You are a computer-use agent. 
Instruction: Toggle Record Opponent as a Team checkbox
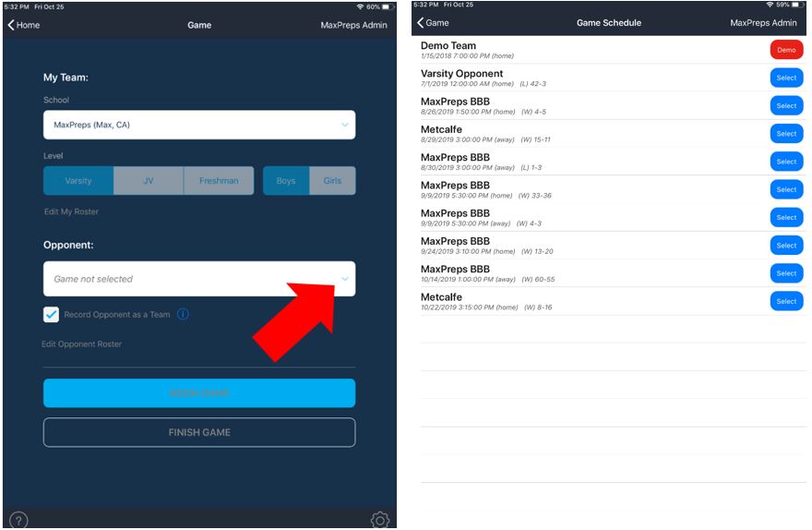point(51,315)
